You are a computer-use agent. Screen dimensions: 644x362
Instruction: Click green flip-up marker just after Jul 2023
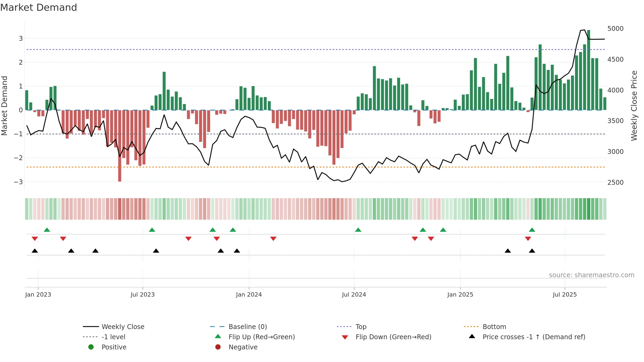point(152,230)
